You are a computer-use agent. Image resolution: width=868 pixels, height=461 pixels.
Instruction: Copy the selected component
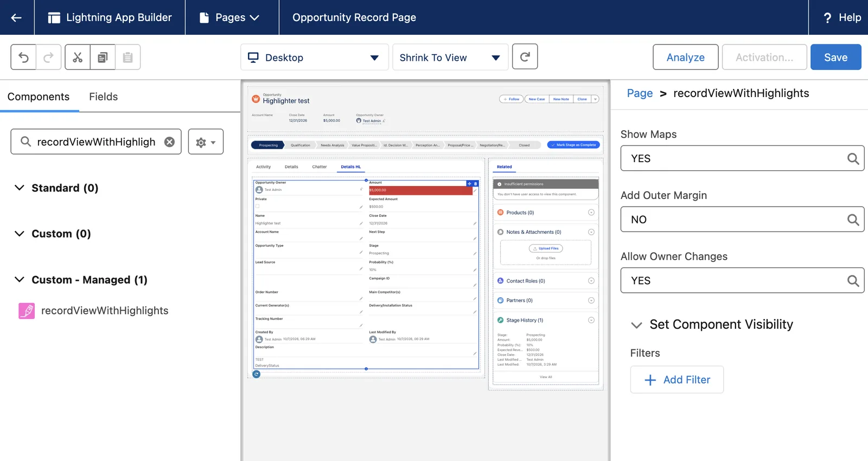point(103,57)
